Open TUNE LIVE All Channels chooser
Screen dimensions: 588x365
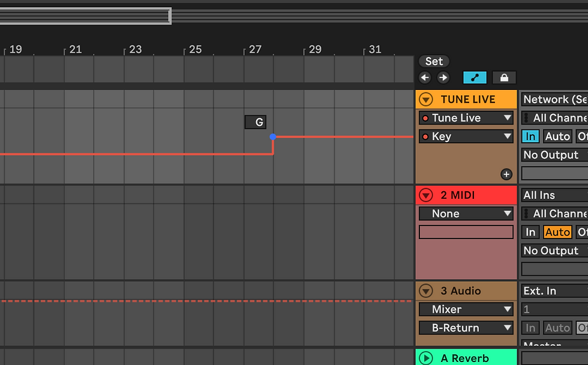[x=554, y=118]
